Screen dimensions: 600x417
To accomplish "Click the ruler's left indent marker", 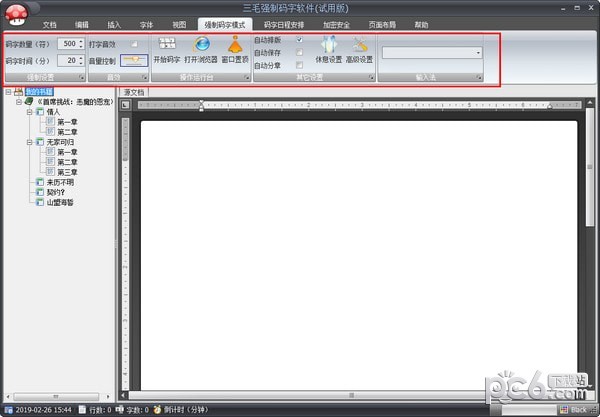I will [202, 105].
